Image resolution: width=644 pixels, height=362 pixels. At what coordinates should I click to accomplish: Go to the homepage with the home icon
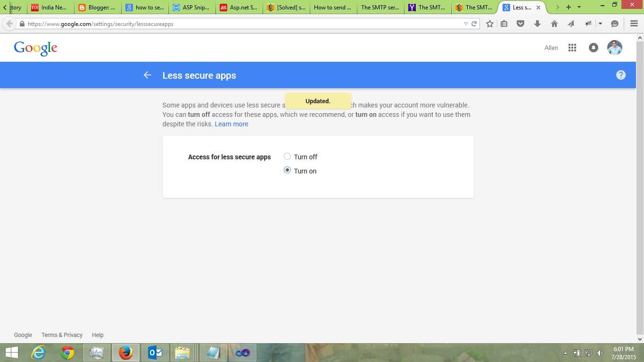pos(554,23)
